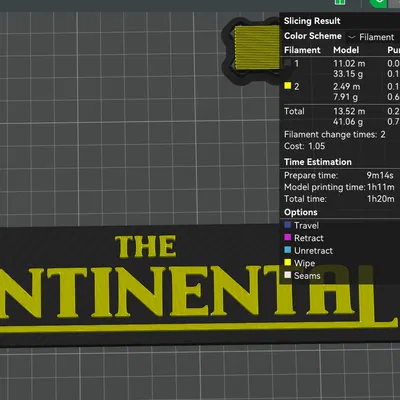Image resolution: width=400 pixels, height=400 pixels.
Task: Click the yellow filament 2 swatch
Action: click(x=288, y=86)
